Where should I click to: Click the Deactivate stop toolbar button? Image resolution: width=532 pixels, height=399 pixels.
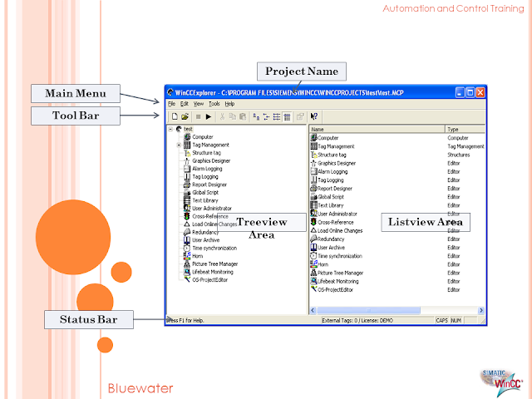click(198, 116)
